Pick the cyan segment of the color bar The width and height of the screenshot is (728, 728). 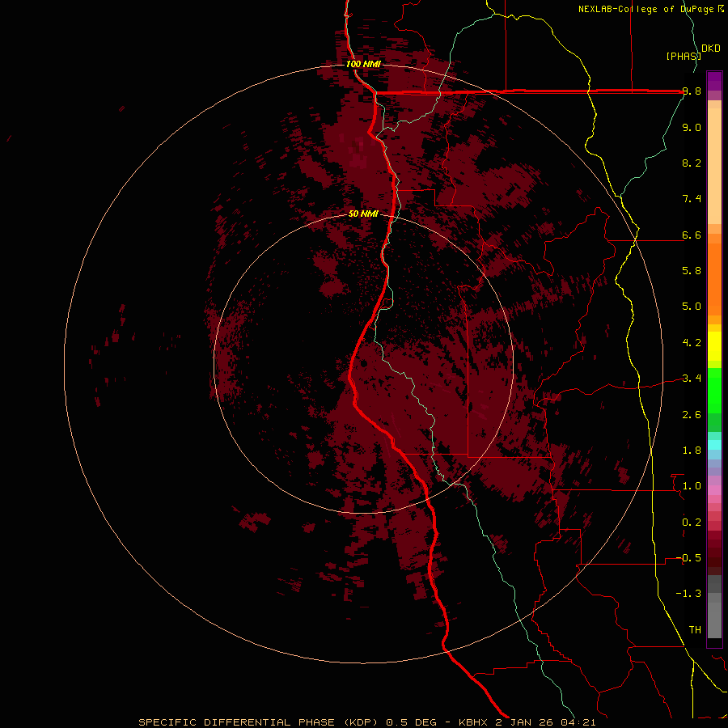coord(714,445)
